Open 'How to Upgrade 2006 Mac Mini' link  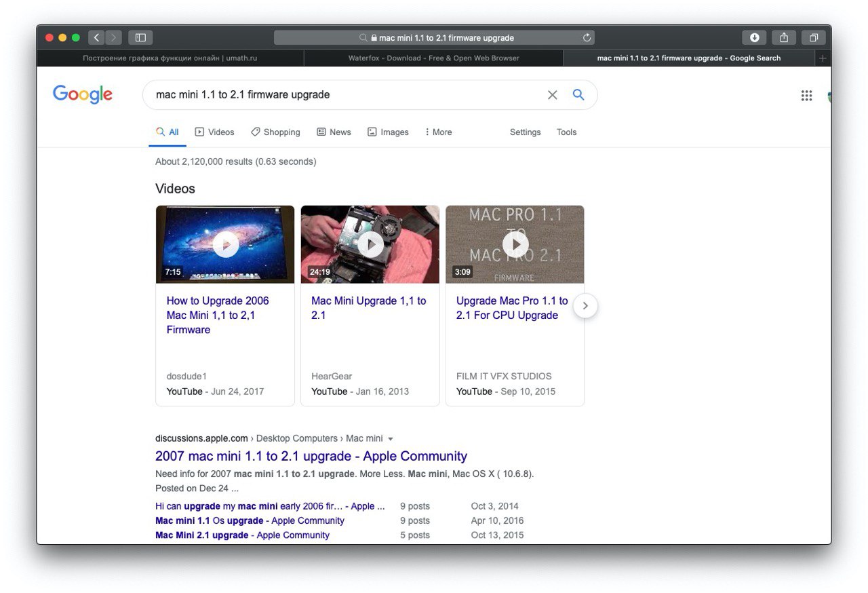[x=218, y=315]
